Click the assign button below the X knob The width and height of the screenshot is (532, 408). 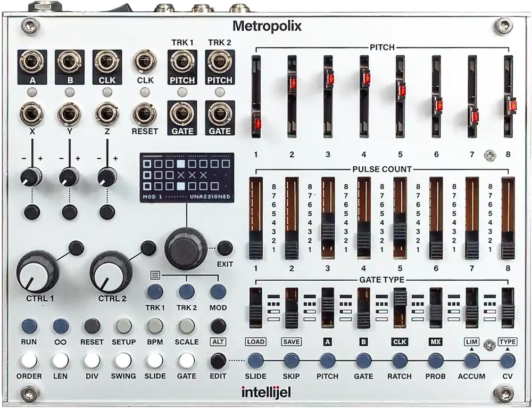(32, 212)
